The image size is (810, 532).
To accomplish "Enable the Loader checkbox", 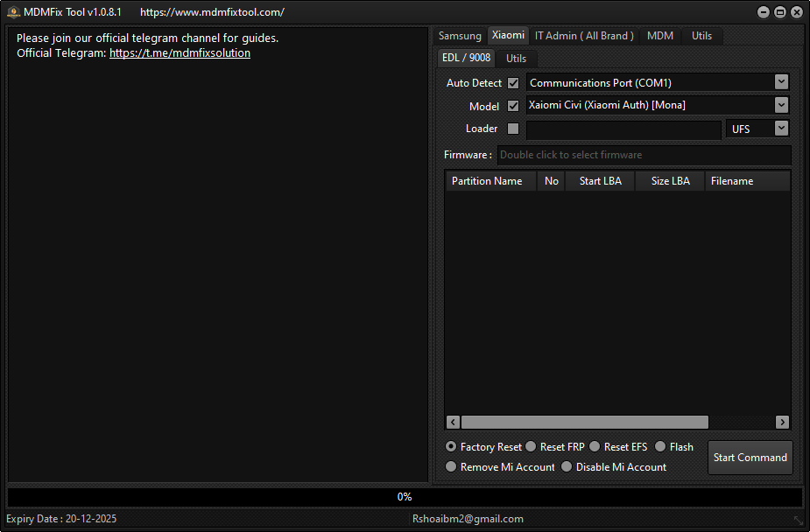I will pos(513,129).
